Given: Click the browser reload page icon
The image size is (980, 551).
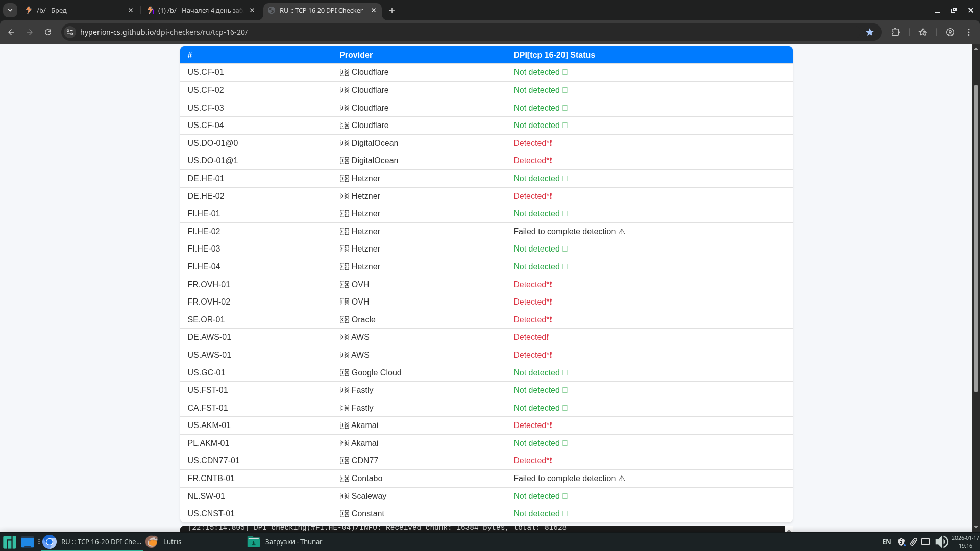Looking at the screenshot, I should pyautogui.click(x=48, y=32).
